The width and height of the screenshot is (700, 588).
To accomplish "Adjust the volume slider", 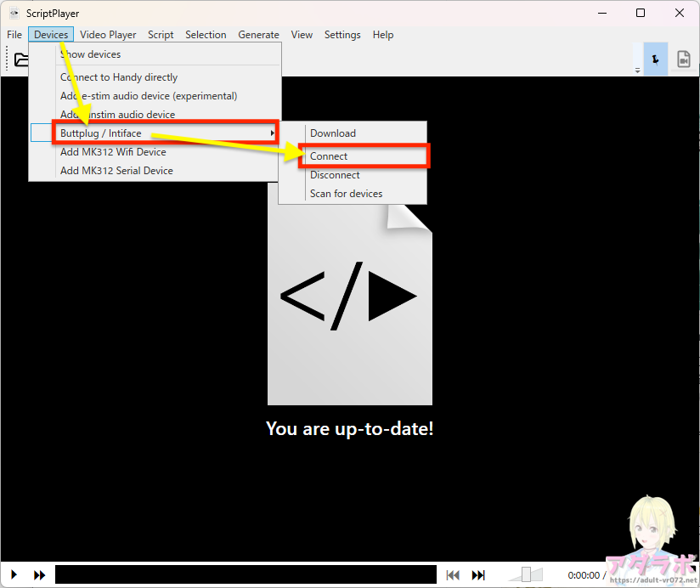I will 527,575.
